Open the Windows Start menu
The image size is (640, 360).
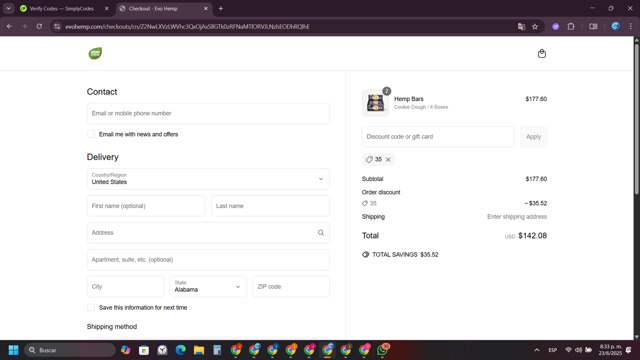13,350
